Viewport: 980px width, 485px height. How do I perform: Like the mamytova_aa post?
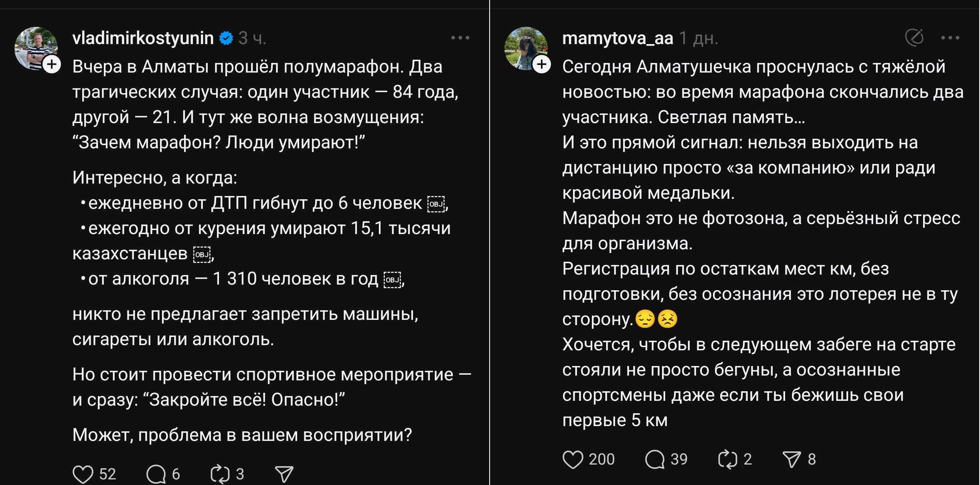[573, 459]
